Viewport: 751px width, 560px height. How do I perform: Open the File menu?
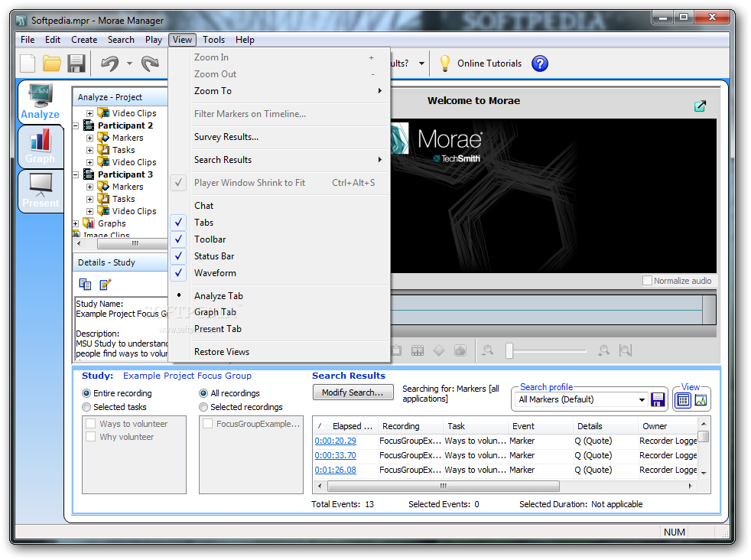click(28, 40)
